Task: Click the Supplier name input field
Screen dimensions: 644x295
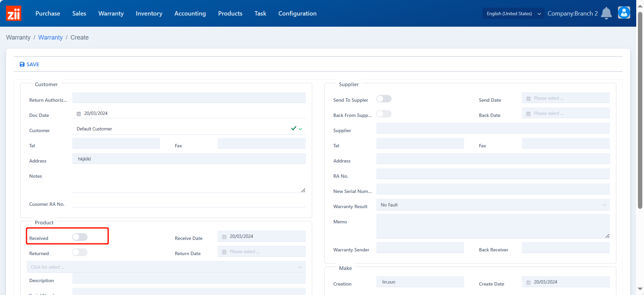Action: pyautogui.click(x=493, y=128)
